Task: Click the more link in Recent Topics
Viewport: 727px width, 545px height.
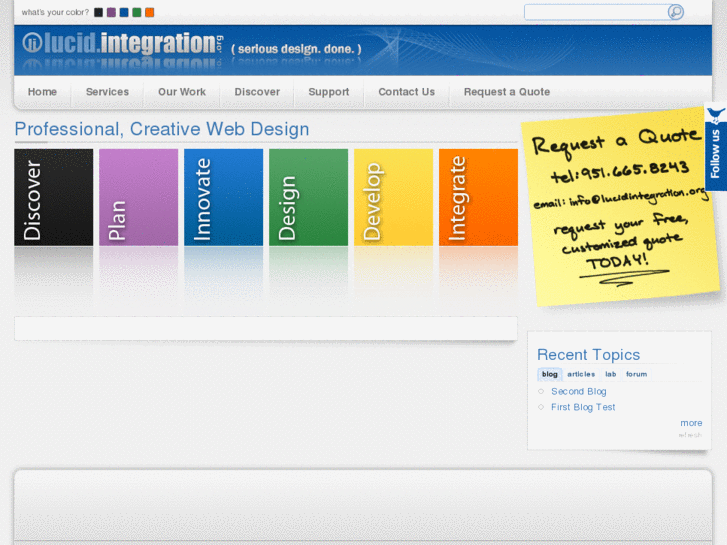Action: tap(691, 423)
